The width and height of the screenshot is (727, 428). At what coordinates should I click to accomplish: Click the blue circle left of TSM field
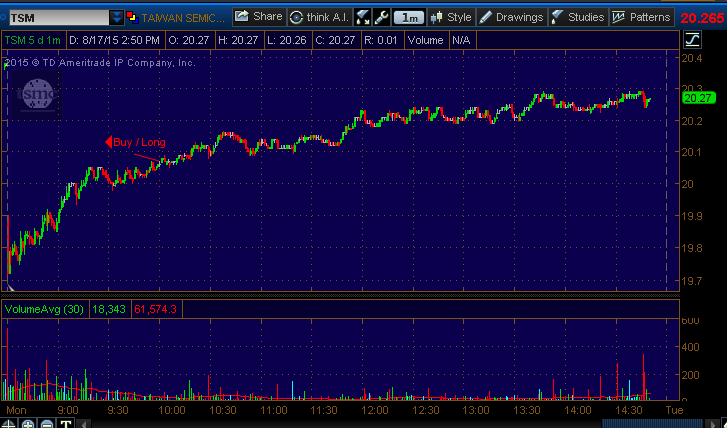3,18
